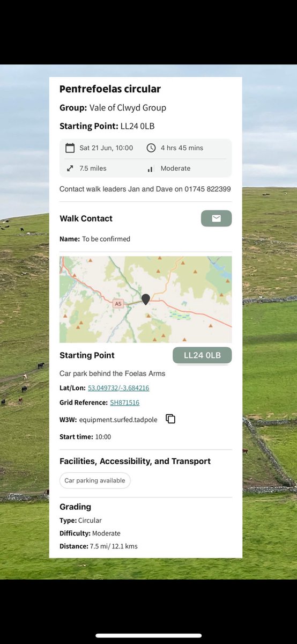Image resolution: width=297 pixels, height=644 pixels.
Task: Tap the distance arrow icon beside 7.5 miles
Action: [x=70, y=169]
